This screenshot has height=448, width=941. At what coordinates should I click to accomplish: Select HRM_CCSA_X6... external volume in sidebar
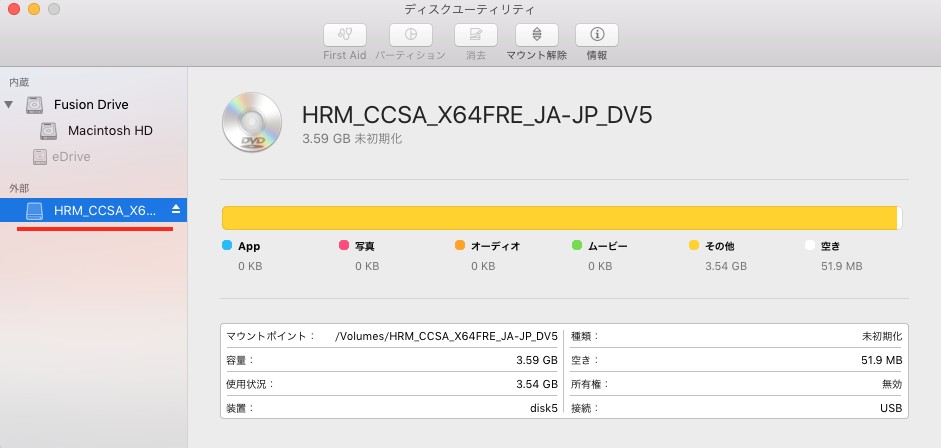[x=94, y=210]
